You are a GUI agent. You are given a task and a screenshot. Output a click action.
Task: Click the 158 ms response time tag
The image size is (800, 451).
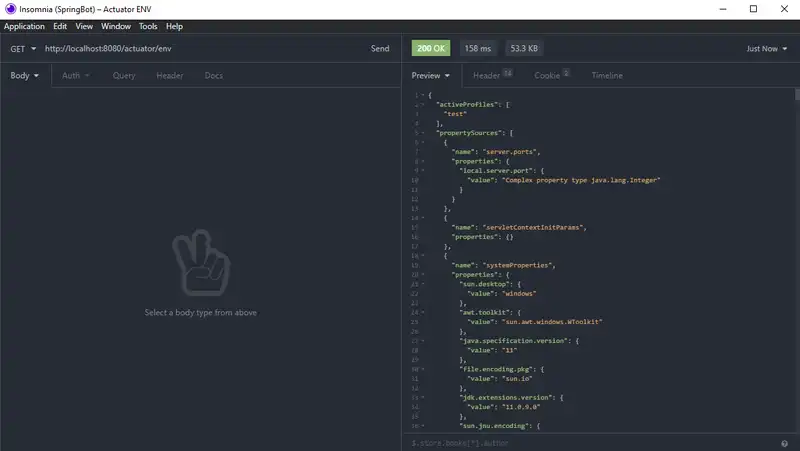(478, 48)
